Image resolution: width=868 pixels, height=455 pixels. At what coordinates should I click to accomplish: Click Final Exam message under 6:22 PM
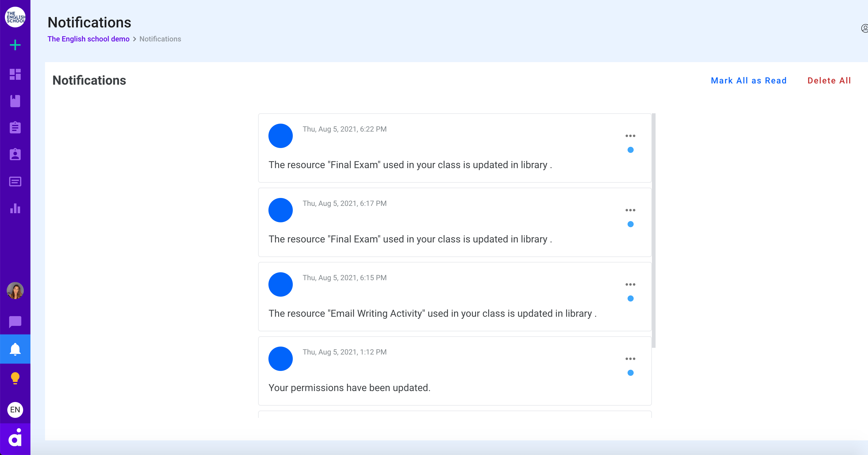coord(410,165)
